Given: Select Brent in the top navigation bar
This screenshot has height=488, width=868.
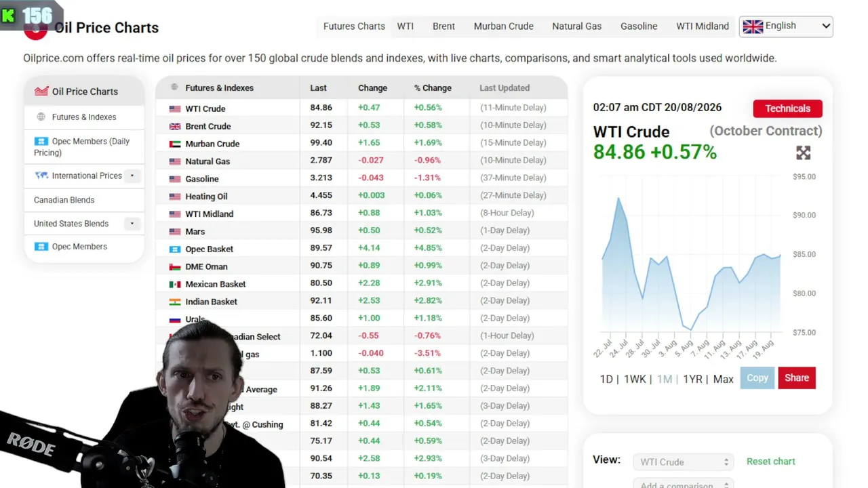Looking at the screenshot, I should [443, 26].
